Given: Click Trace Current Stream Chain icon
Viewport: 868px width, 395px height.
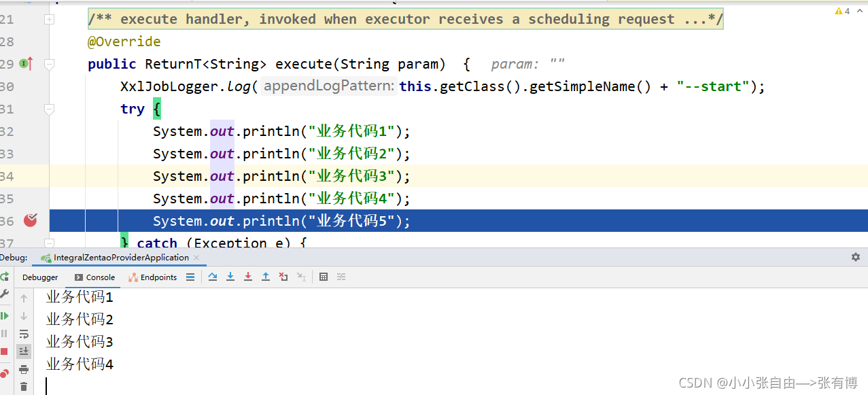Looking at the screenshot, I should tap(341, 277).
